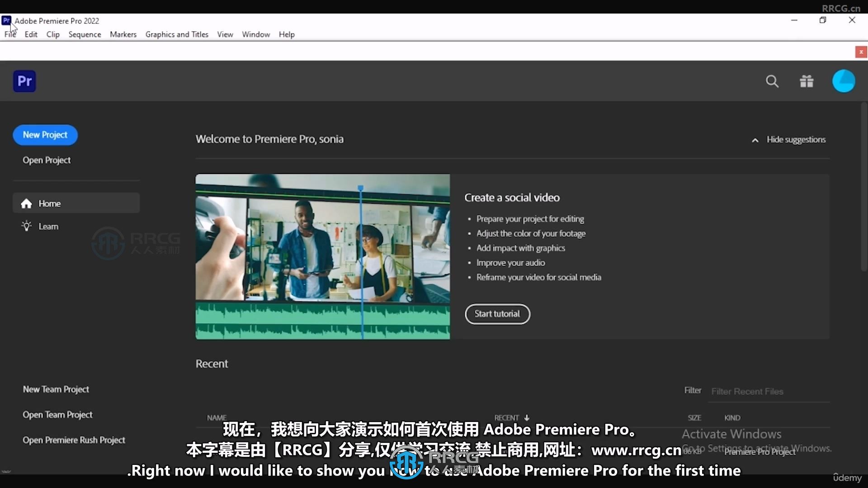Click New Team Project

pos(56,389)
